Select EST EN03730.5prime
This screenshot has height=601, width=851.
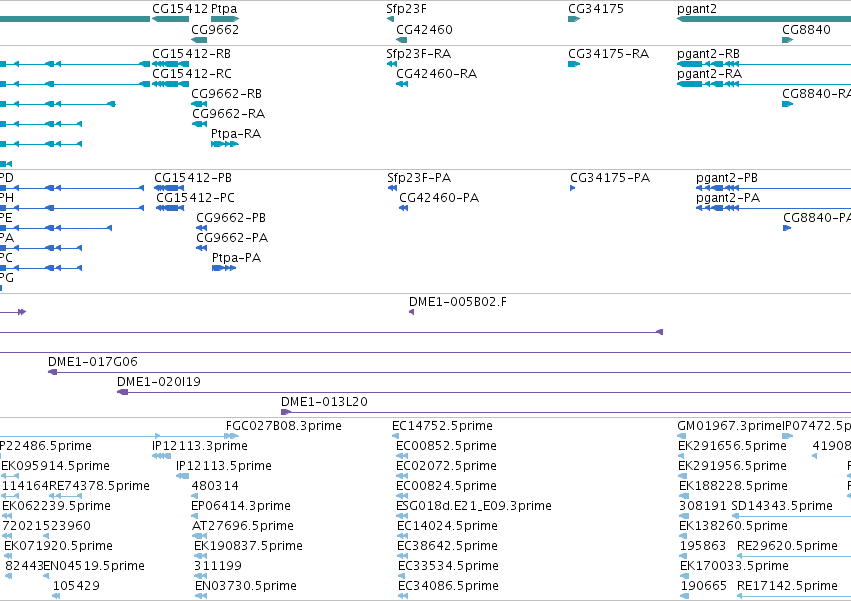pyautogui.click(x=246, y=586)
